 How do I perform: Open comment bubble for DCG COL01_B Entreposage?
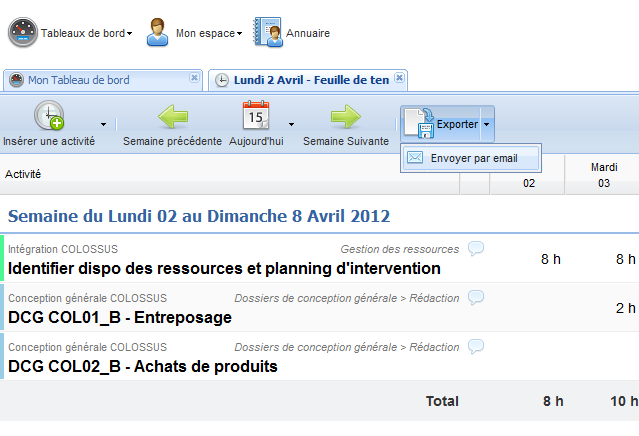[x=476, y=297]
